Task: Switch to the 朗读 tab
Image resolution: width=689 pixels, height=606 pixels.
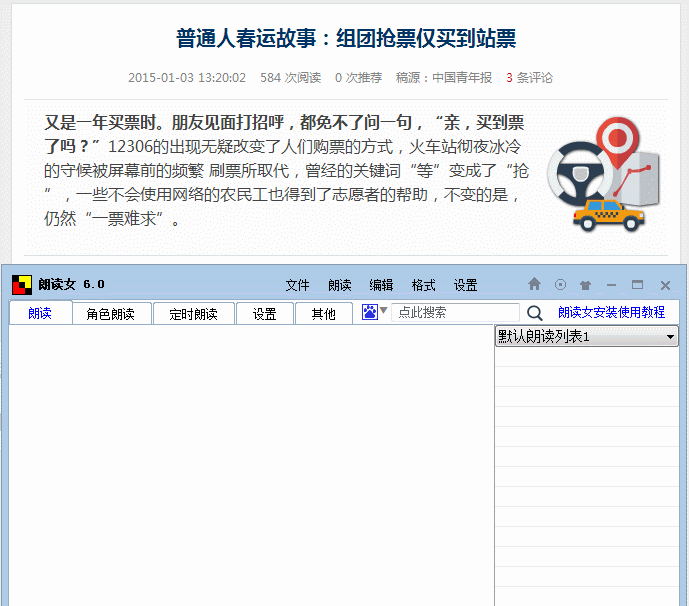Action: [40, 313]
